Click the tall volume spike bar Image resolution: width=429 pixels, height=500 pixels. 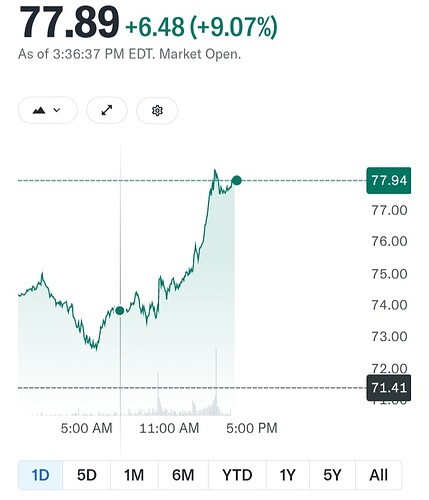click(216, 382)
